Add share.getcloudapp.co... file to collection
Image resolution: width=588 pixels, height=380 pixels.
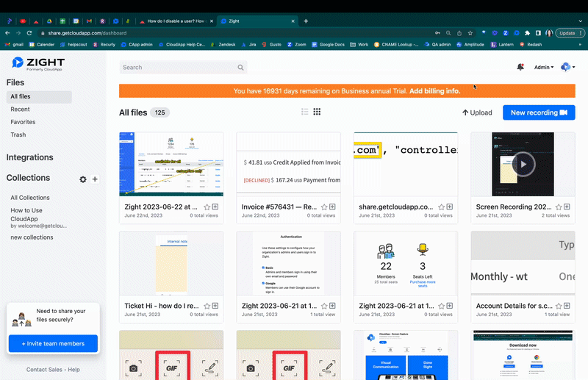pyautogui.click(x=450, y=207)
